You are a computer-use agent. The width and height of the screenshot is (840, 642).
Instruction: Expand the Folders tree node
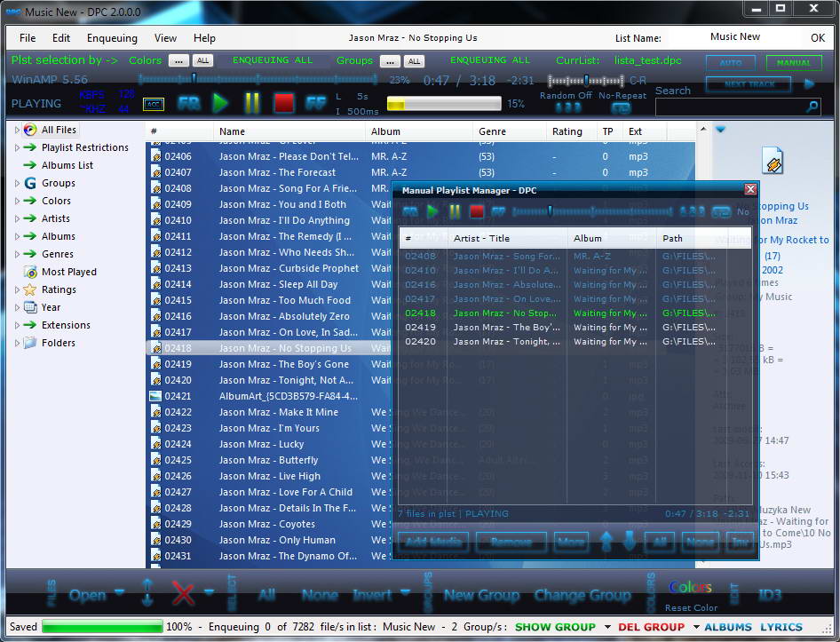(x=17, y=343)
